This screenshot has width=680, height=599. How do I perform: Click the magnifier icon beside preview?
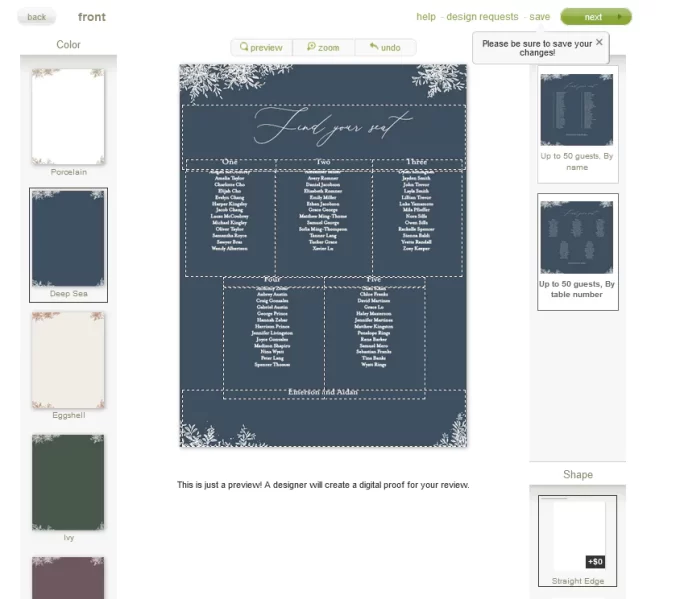point(244,46)
